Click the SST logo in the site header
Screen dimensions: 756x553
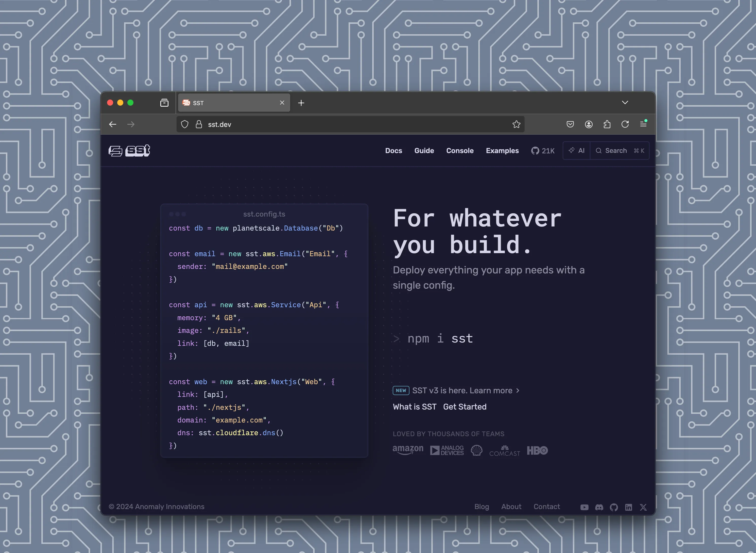[129, 151]
